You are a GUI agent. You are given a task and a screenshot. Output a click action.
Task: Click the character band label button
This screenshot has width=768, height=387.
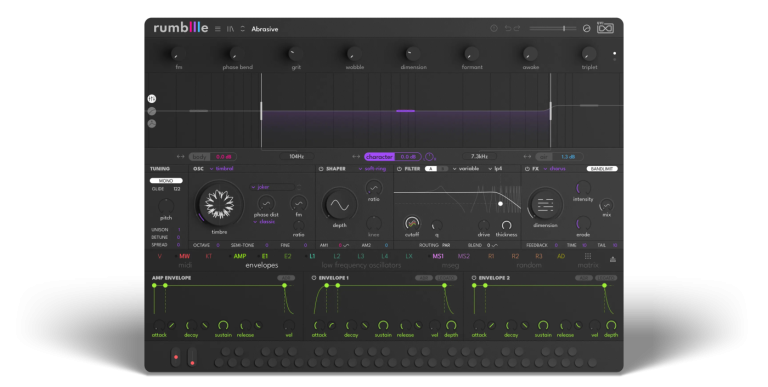pos(380,157)
